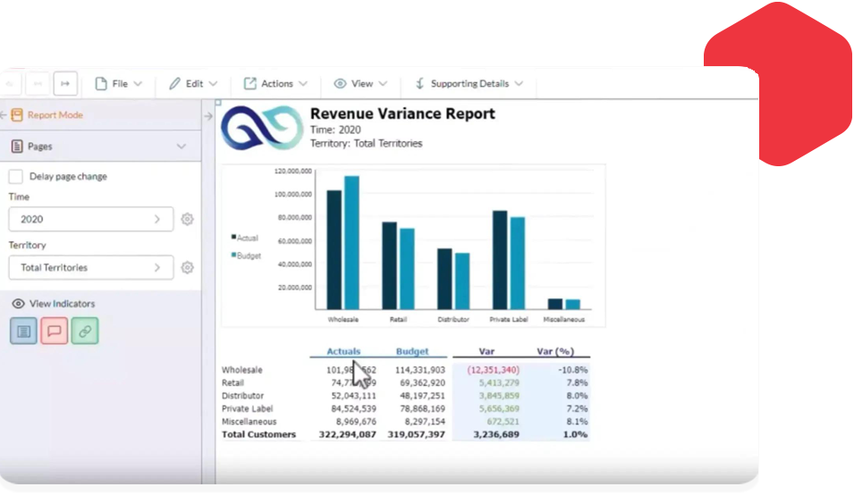854x504 pixels.
Task: Open settings gear next to Territory
Action: click(x=187, y=267)
